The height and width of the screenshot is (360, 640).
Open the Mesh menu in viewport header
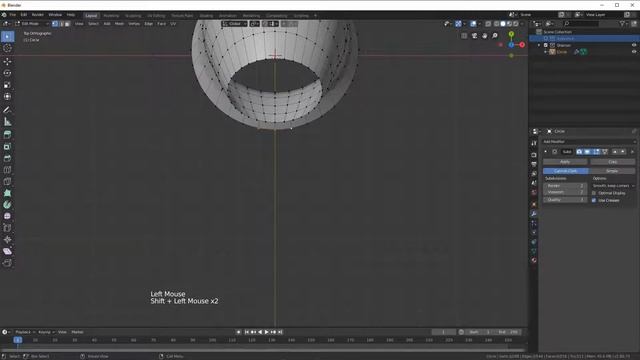(x=119, y=24)
